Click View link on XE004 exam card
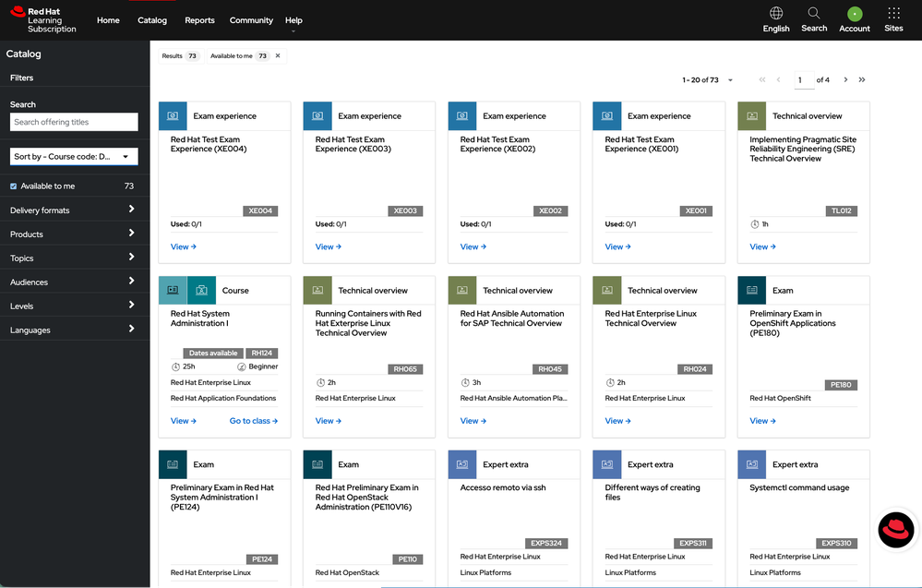This screenshot has width=922, height=588. (183, 246)
